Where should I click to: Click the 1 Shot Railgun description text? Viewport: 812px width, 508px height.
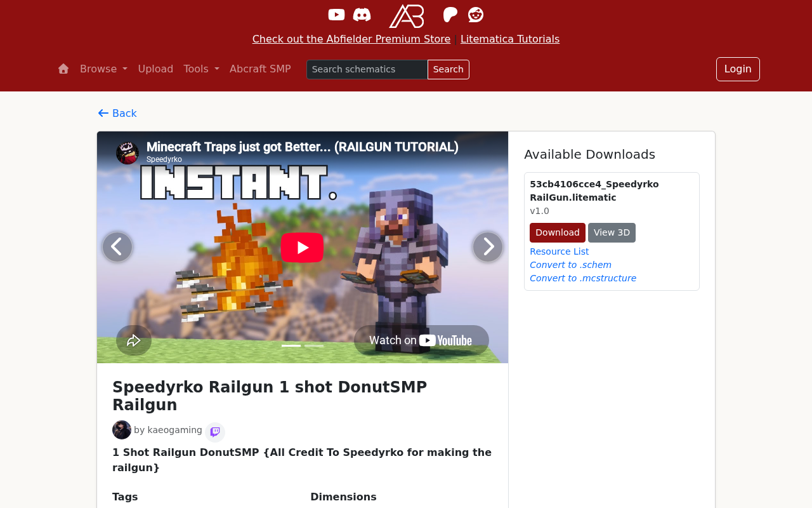[x=302, y=460]
